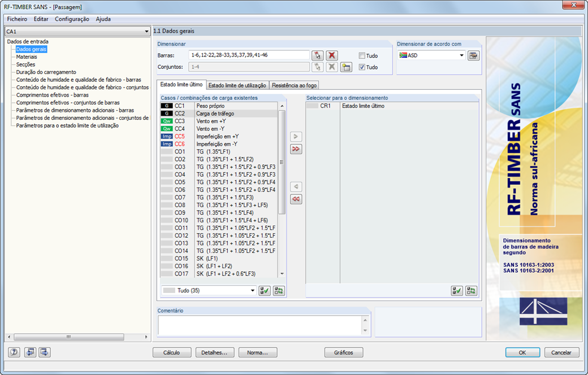Open Editar menu
588x375 pixels.
click(x=41, y=19)
